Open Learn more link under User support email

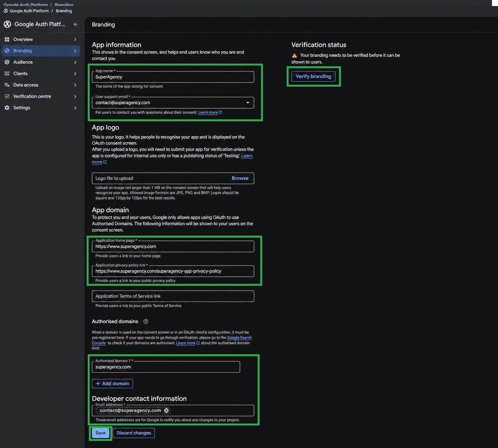coord(210,113)
